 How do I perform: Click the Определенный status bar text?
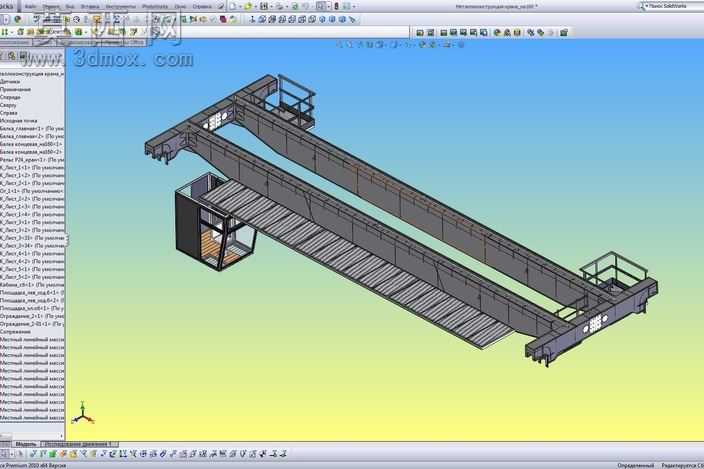tap(635, 465)
